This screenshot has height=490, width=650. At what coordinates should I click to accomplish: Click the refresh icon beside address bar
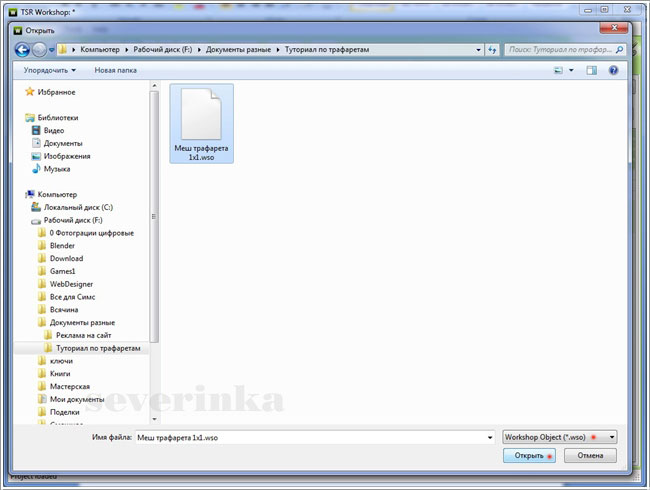click(492, 49)
